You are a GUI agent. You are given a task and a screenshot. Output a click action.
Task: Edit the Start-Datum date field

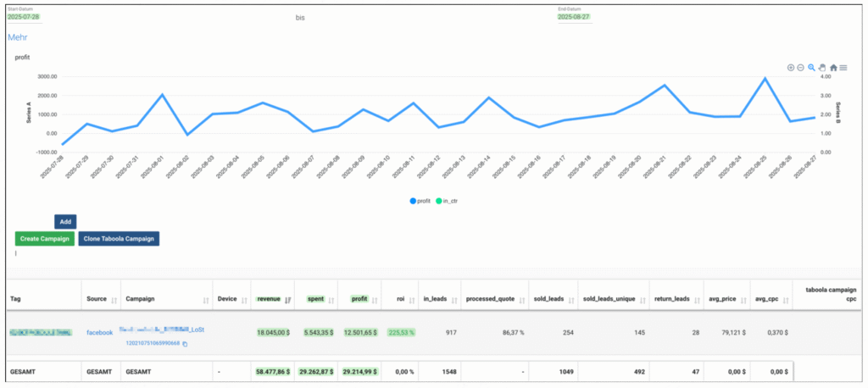(23, 17)
